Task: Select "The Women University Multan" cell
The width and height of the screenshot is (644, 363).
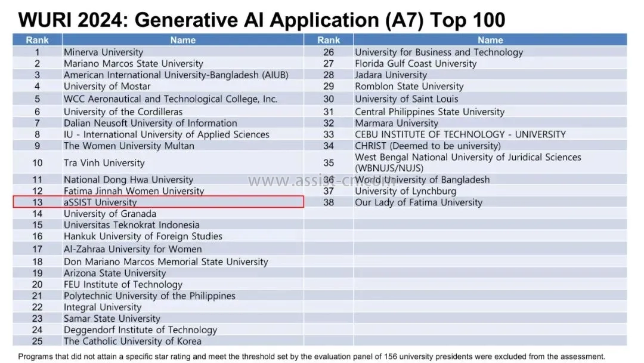Action: 129,146
